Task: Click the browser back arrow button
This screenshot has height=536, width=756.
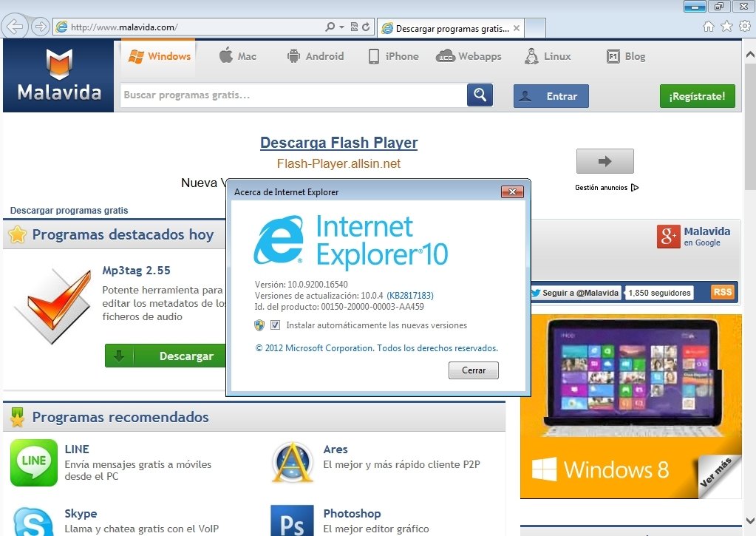Action: click(x=16, y=27)
